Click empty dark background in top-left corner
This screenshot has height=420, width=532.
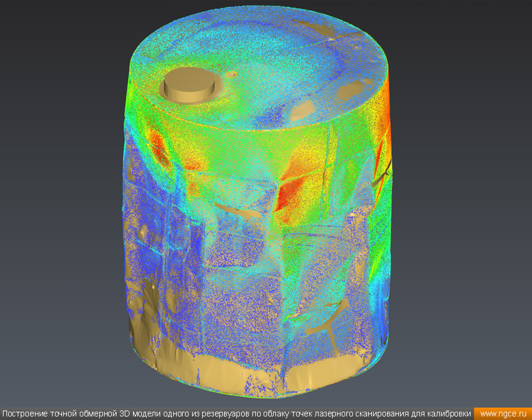(35, 35)
